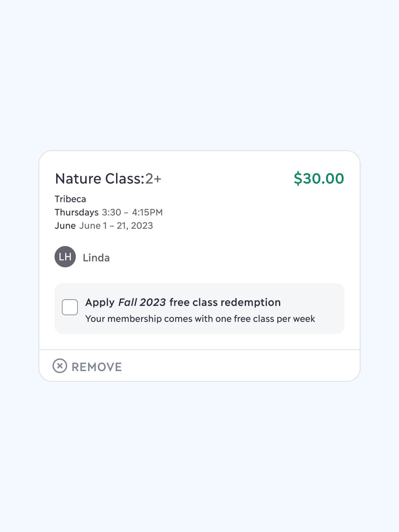Viewport: 399px width, 532px height.
Task: Click the bold June month label
Action: click(65, 225)
